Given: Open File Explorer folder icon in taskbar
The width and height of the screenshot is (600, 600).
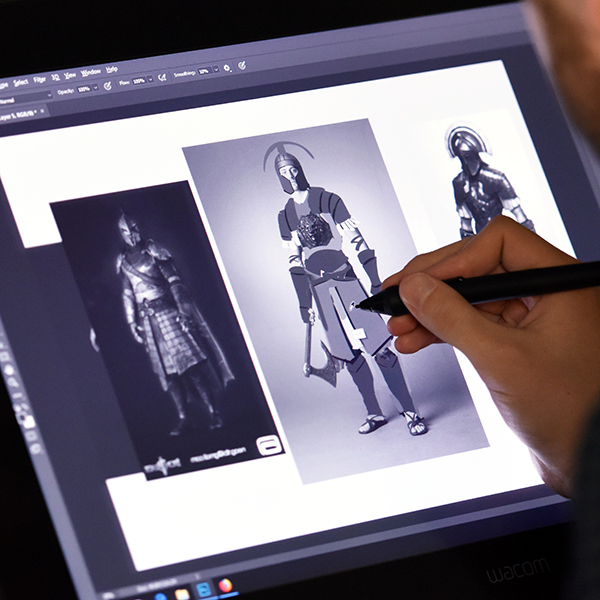Looking at the screenshot, I should (x=182, y=594).
